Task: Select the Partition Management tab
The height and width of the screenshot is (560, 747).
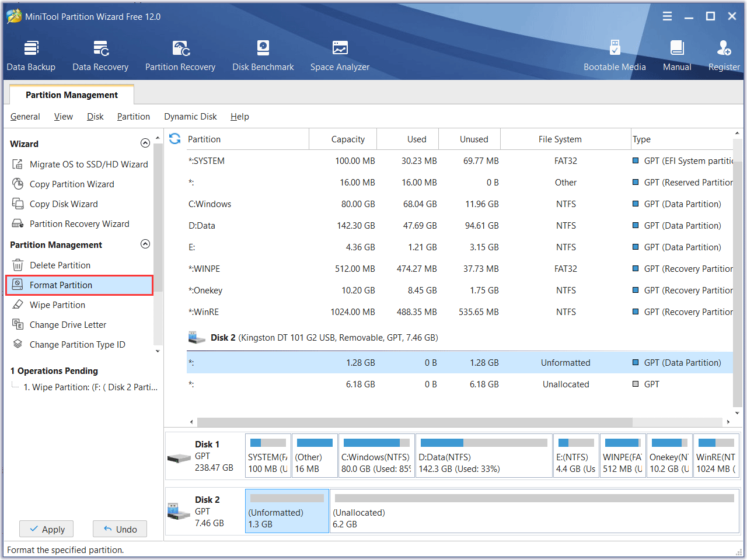Action: (72, 95)
